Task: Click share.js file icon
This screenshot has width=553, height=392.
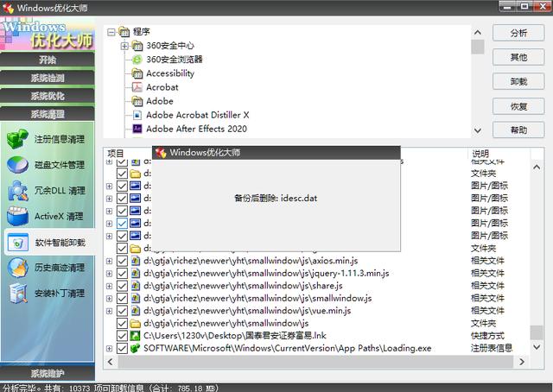Action: (x=136, y=286)
